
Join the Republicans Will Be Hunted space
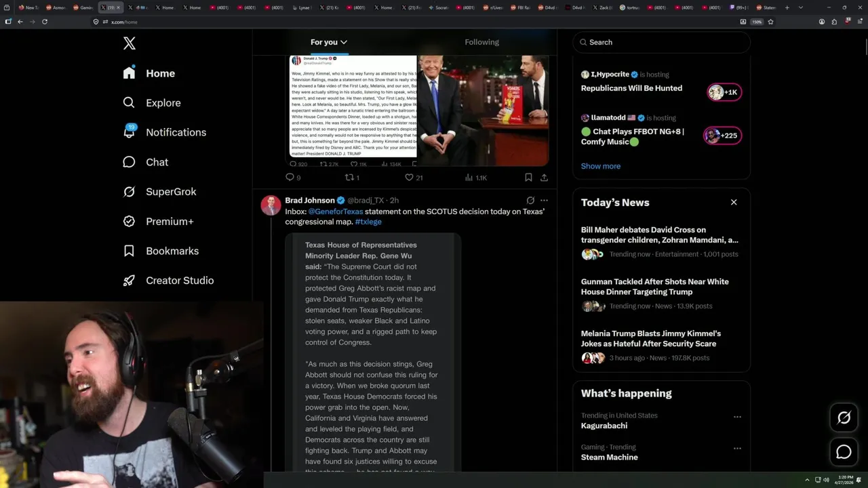pos(631,88)
